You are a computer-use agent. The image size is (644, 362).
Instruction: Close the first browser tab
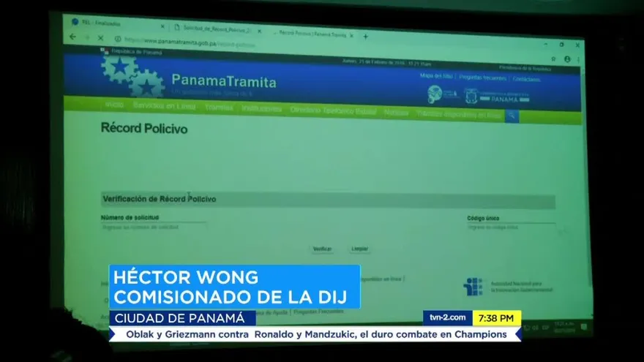(x=162, y=26)
